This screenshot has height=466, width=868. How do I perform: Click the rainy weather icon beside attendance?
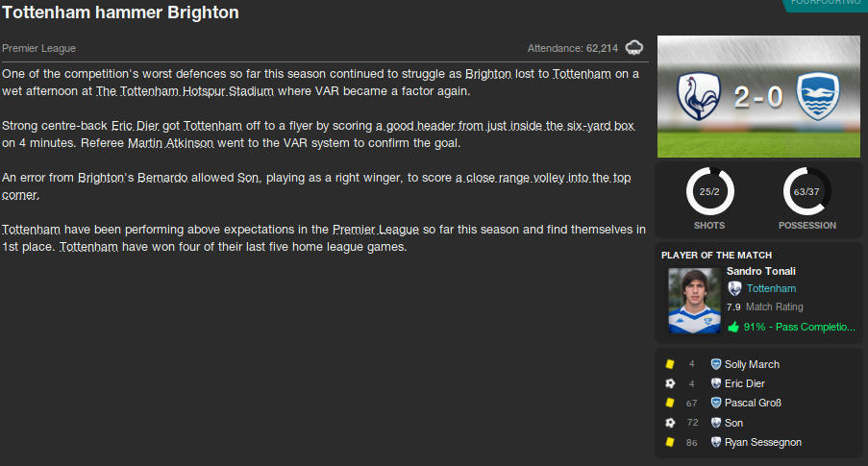[634, 48]
